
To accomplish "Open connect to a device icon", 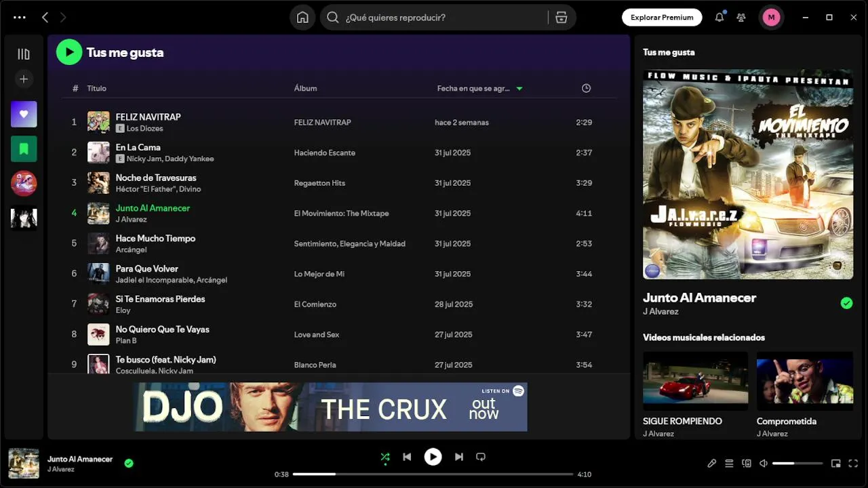I will (x=747, y=464).
